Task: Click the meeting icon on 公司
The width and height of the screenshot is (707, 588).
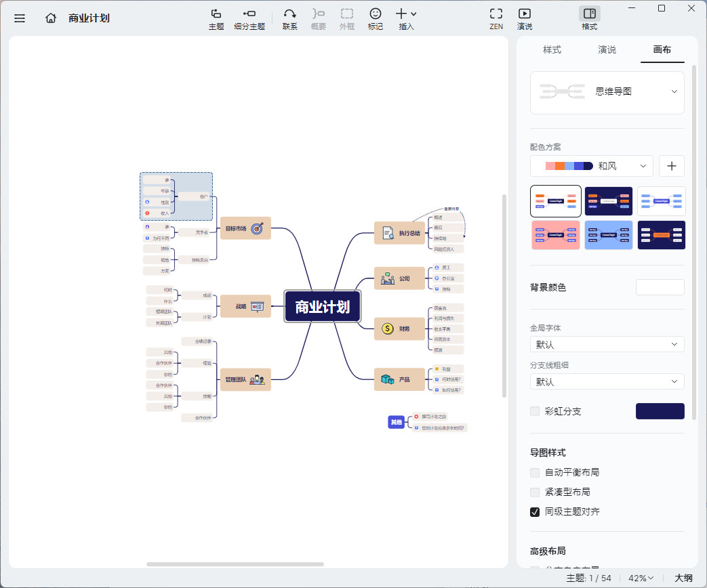Action: [x=388, y=278]
